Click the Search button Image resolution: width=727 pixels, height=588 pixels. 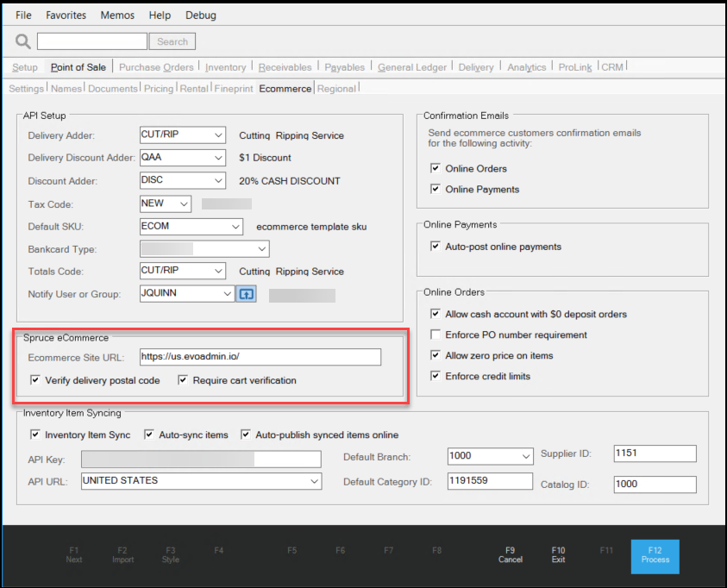(x=172, y=41)
